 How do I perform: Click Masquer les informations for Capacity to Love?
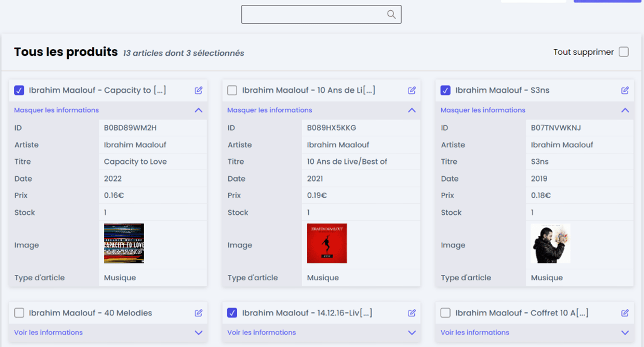click(56, 110)
